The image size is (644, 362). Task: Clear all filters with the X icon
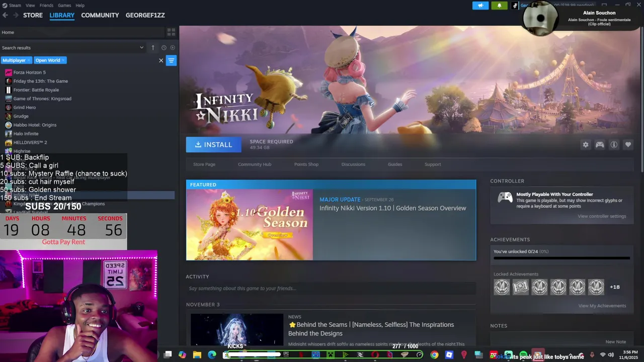(161, 60)
